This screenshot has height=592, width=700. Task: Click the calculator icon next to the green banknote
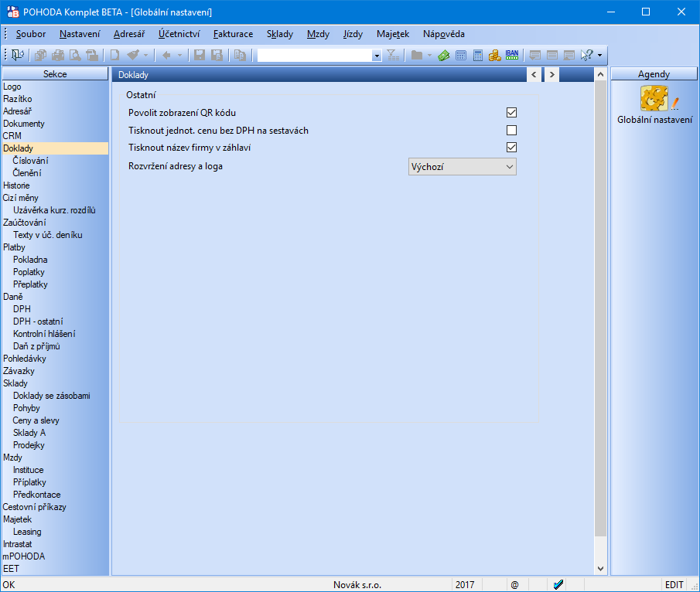[x=461, y=55]
